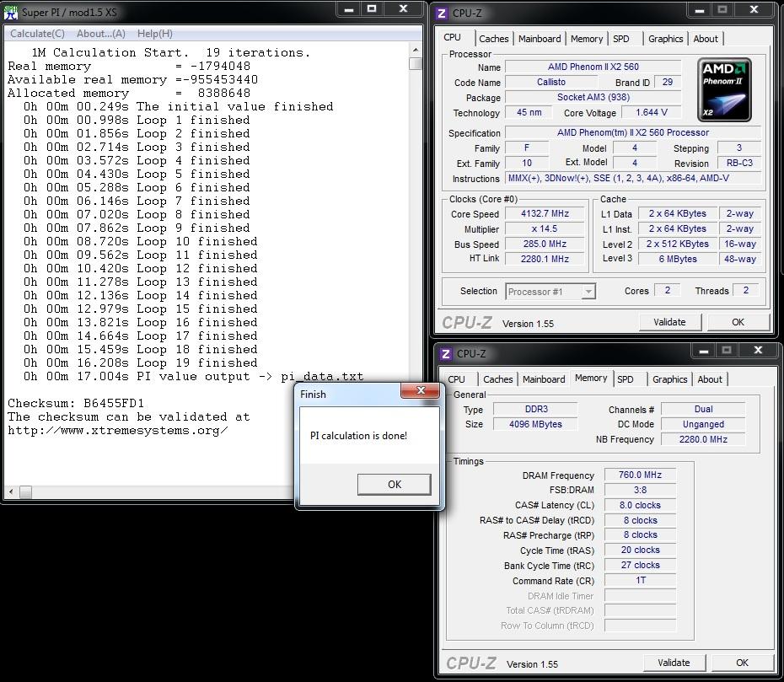Image resolution: width=784 pixels, height=682 pixels.
Task: Click Super PI horizontal scrollbar left arrow
Action: click(12, 492)
